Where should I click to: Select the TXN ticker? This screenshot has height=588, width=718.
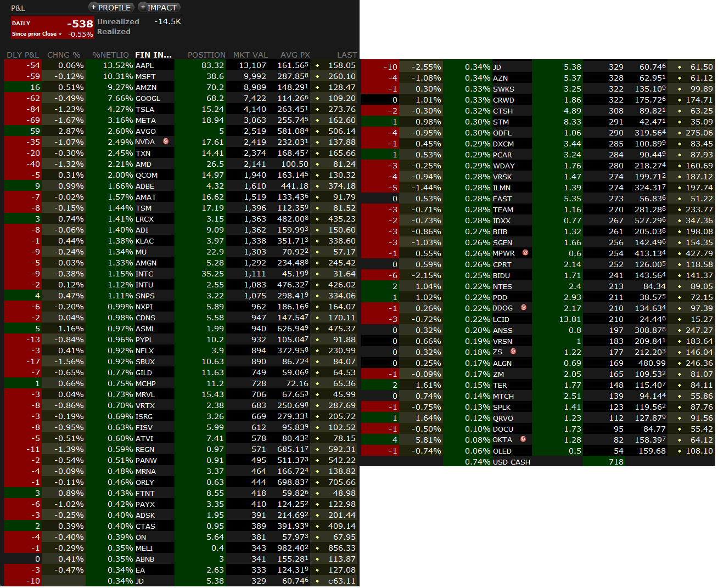(143, 153)
